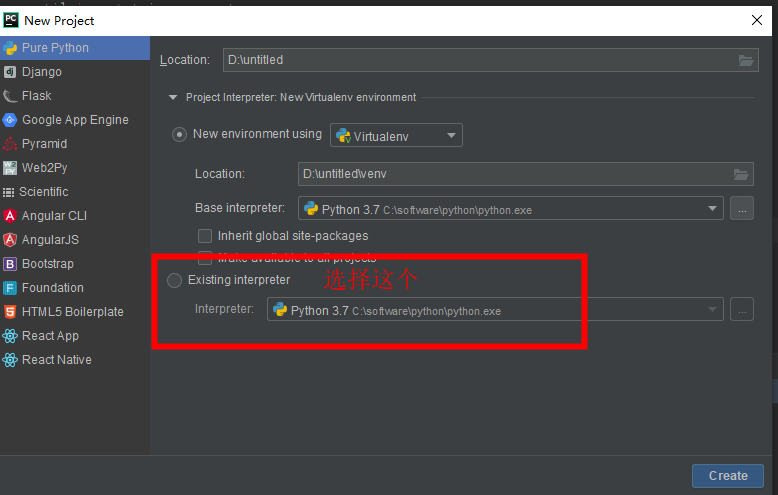This screenshot has width=778, height=495.
Task: Select Django project type
Action: 75,72
